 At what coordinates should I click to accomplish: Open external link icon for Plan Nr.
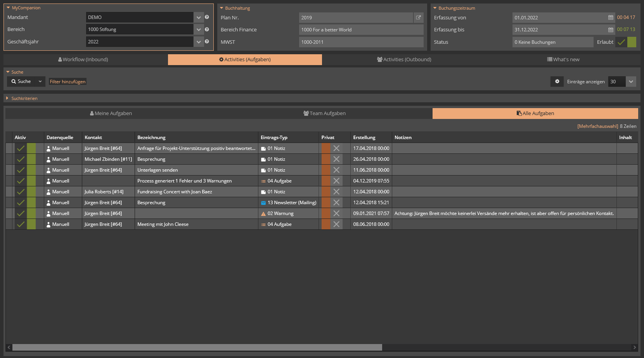tap(418, 17)
